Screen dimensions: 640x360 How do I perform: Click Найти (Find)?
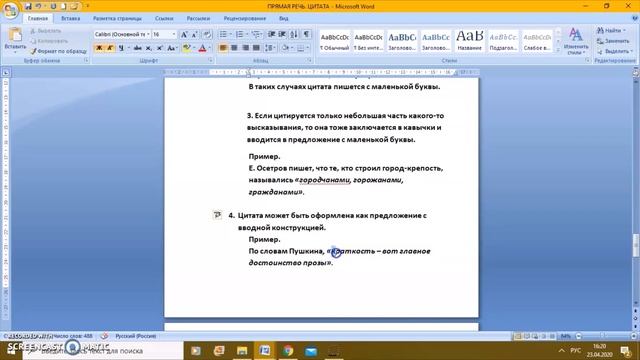pos(610,31)
